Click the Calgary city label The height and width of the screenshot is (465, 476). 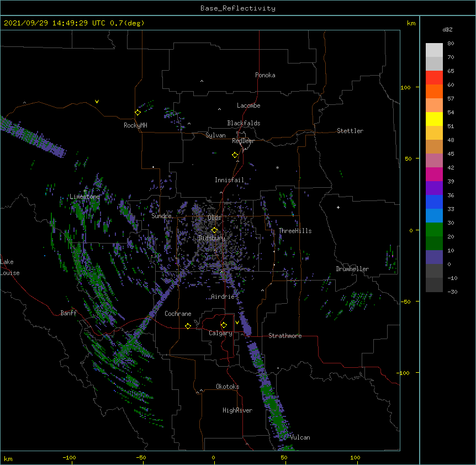click(220, 333)
